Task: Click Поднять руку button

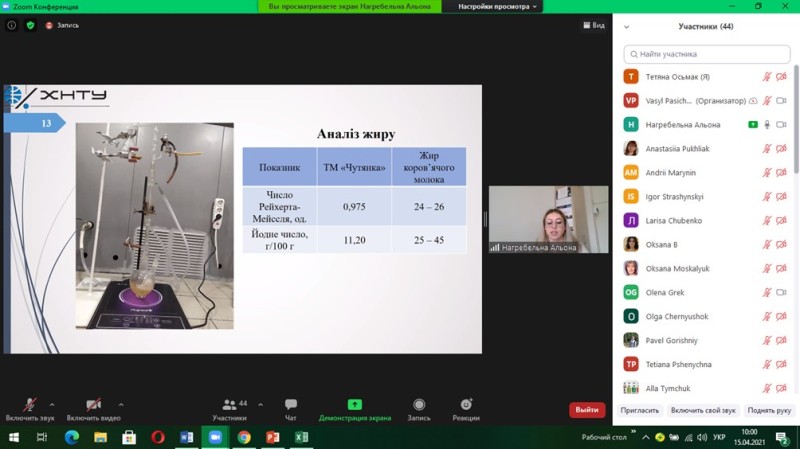Action: pyautogui.click(x=769, y=410)
